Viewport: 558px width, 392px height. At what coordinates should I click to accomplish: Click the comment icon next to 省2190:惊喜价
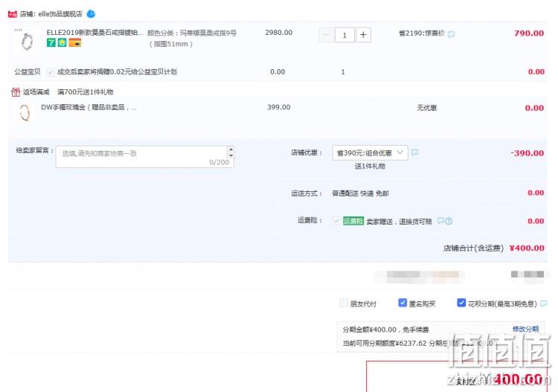point(452,34)
